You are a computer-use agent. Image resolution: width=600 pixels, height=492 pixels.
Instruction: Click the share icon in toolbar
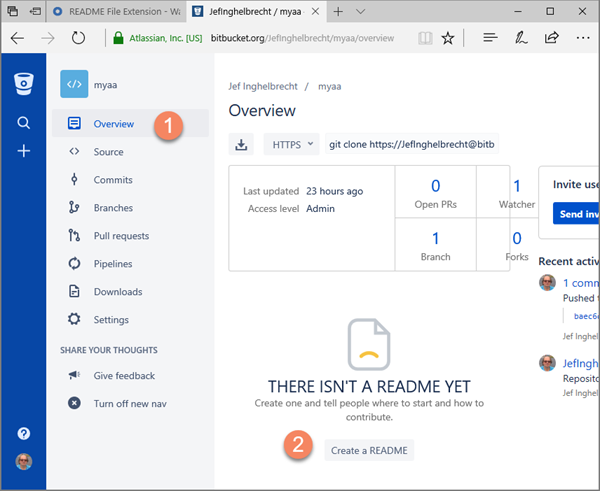pos(551,37)
